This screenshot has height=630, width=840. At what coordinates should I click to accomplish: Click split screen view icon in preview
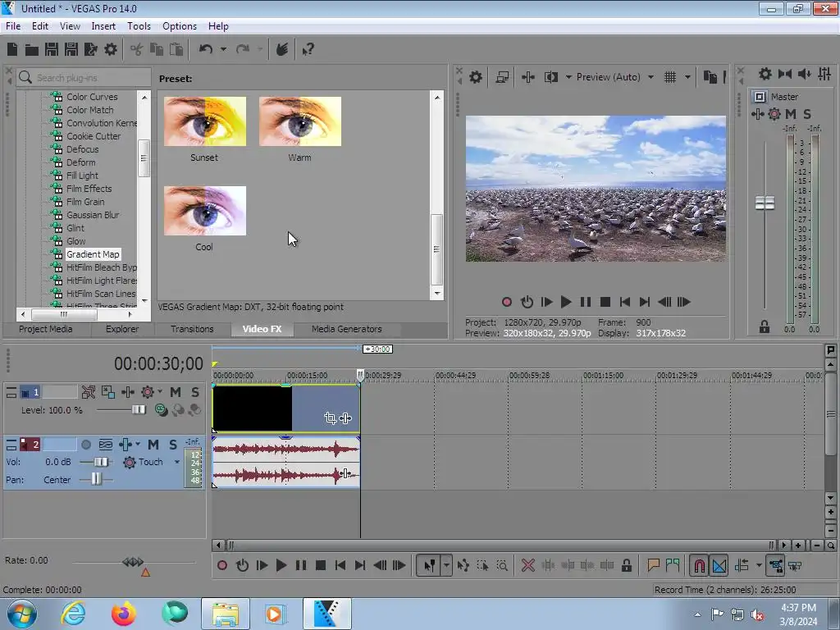pyautogui.click(x=550, y=77)
